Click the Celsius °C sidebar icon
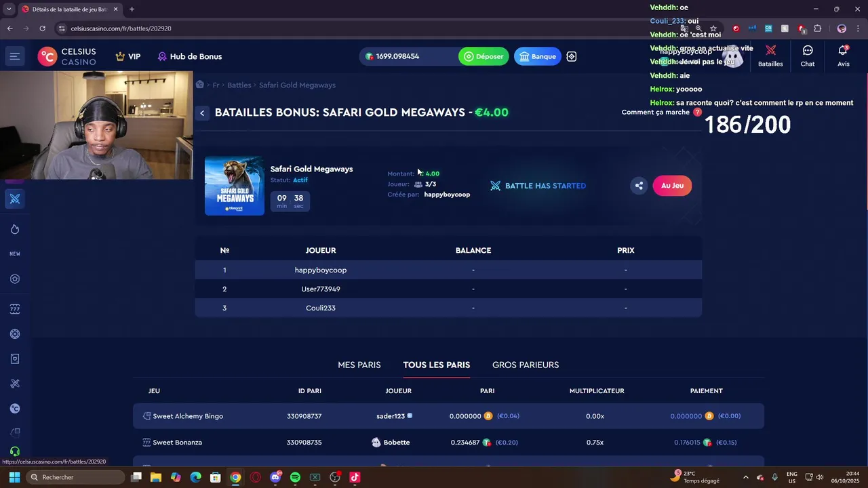Image resolution: width=868 pixels, height=488 pixels. coord(15,409)
